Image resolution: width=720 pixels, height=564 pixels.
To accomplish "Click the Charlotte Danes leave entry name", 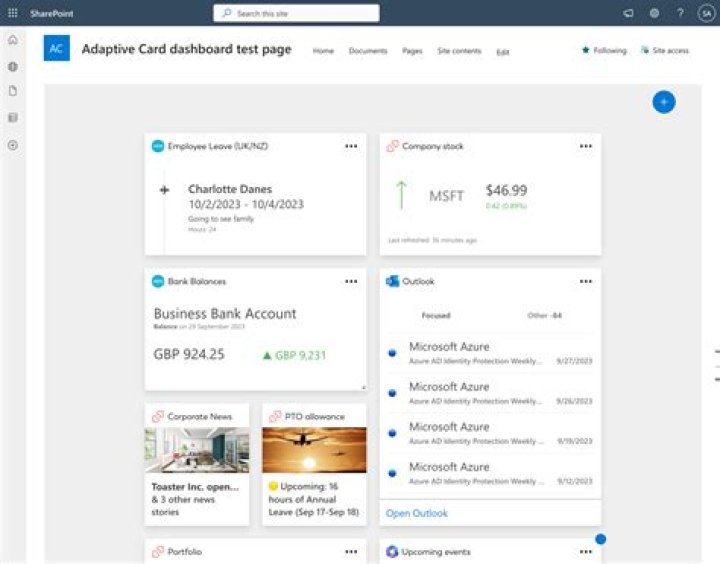I will click(230, 189).
